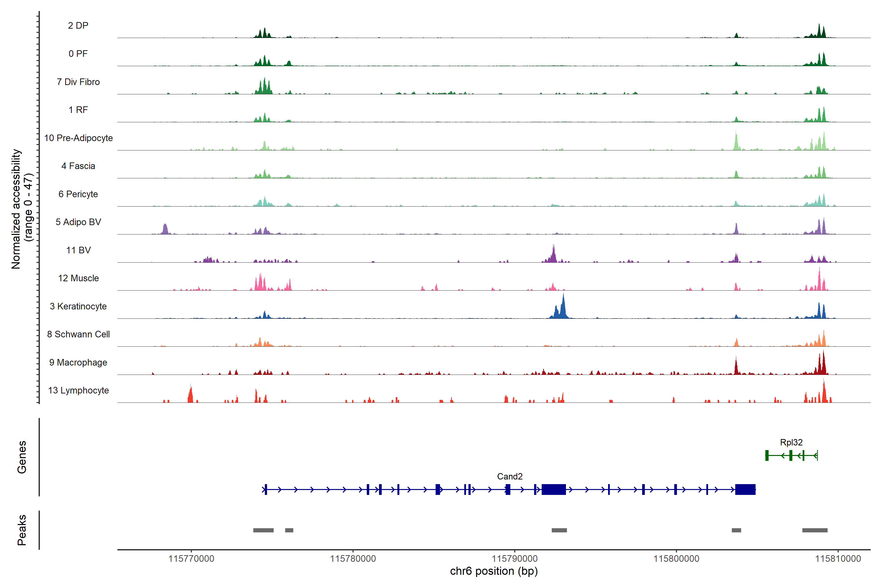Select the 13 Lymphocyte track label
The height and width of the screenshot is (588, 882).
pos(78,390)
